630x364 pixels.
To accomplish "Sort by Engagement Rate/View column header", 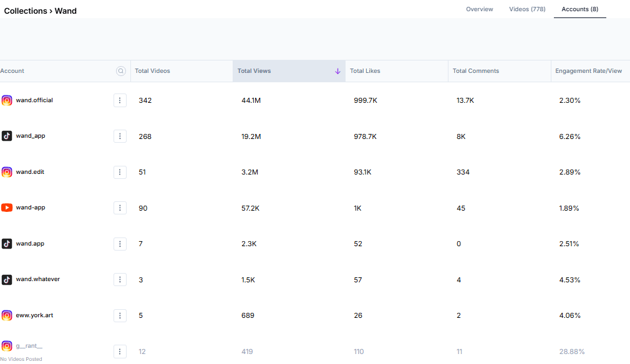I will (x=588, y=71).
